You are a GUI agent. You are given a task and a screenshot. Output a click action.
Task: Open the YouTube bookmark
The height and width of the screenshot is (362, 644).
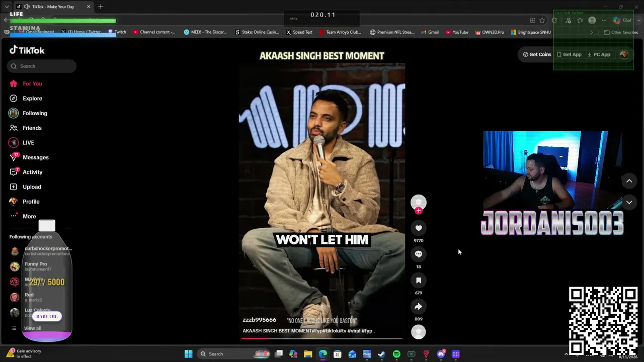[457, 32]
